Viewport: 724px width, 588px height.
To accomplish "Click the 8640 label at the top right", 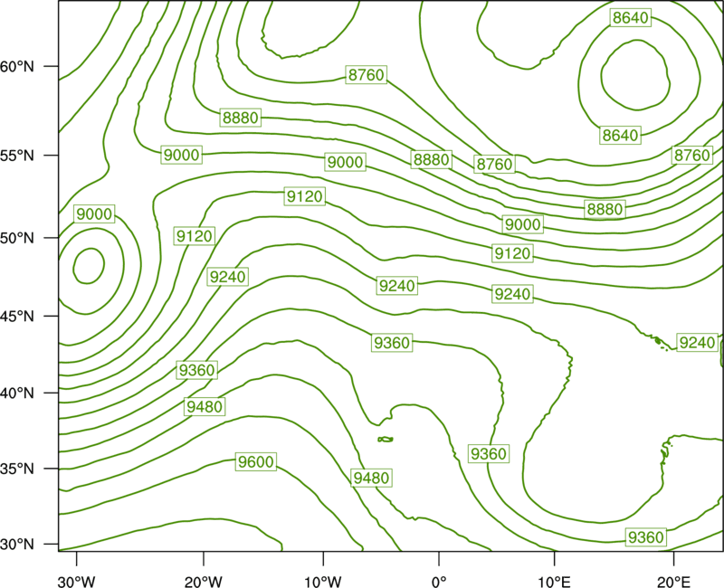I will coord(631,17).
